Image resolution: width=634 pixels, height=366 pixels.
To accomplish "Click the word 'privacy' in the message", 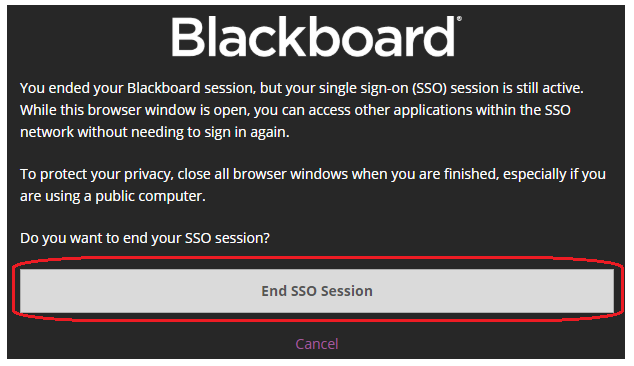I will pos(148,174).
